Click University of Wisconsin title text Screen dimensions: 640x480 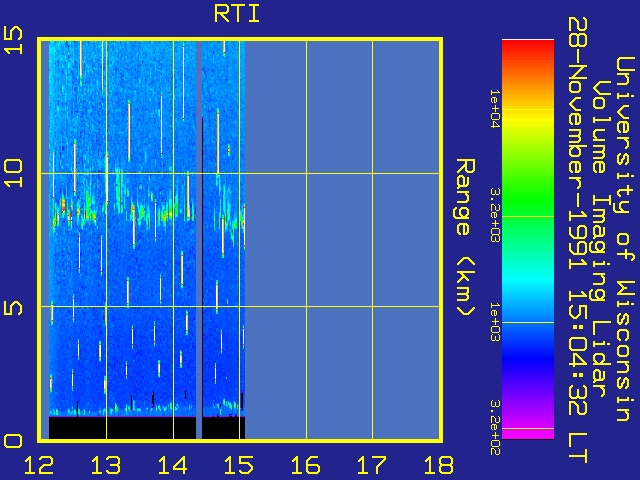click(x=625, y=239)
